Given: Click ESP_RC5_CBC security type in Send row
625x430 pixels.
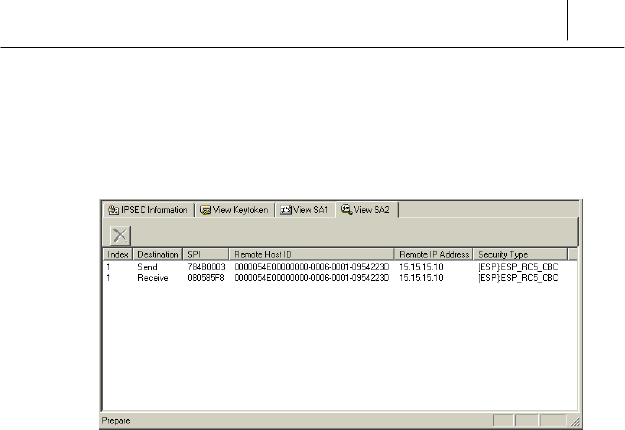Looking at the screenshot, I should pos(518,267).
